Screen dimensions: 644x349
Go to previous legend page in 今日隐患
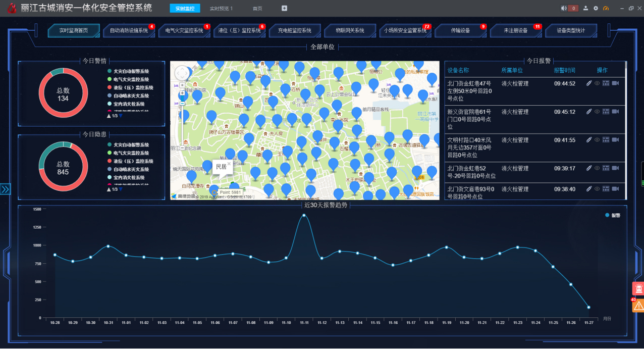click(x=109, y=189)
